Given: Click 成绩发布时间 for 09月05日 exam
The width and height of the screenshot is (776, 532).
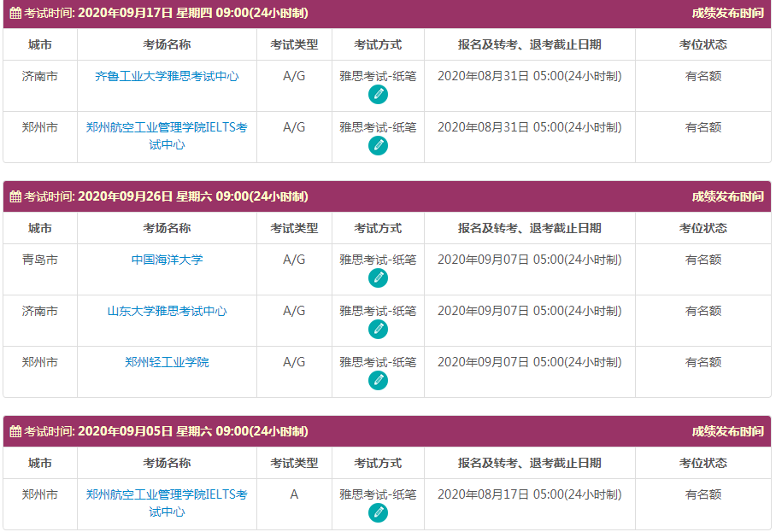Looking at the screenshot, I should click(x=727, y=432).
